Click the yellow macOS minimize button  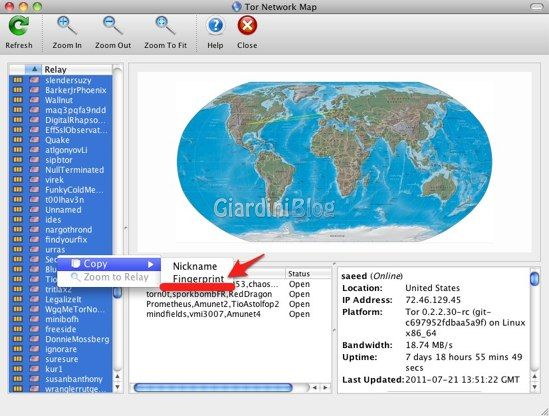[23, 6]
